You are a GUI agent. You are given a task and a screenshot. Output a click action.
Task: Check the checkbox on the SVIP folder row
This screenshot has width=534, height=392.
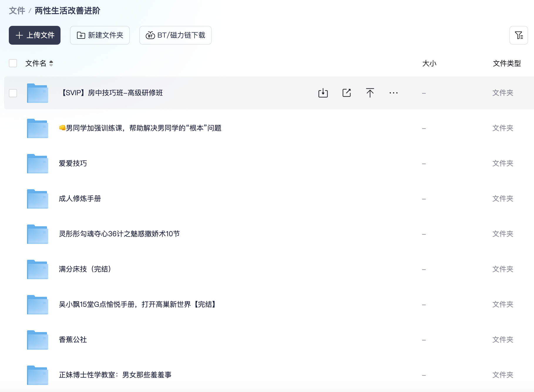pyautogui.click(x=13, y=93)
